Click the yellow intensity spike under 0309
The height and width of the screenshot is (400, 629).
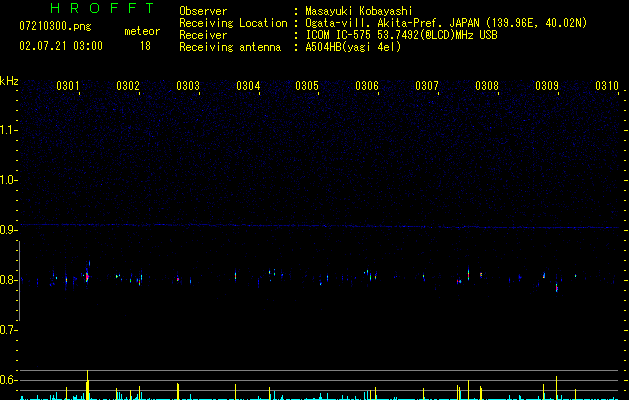556,388
